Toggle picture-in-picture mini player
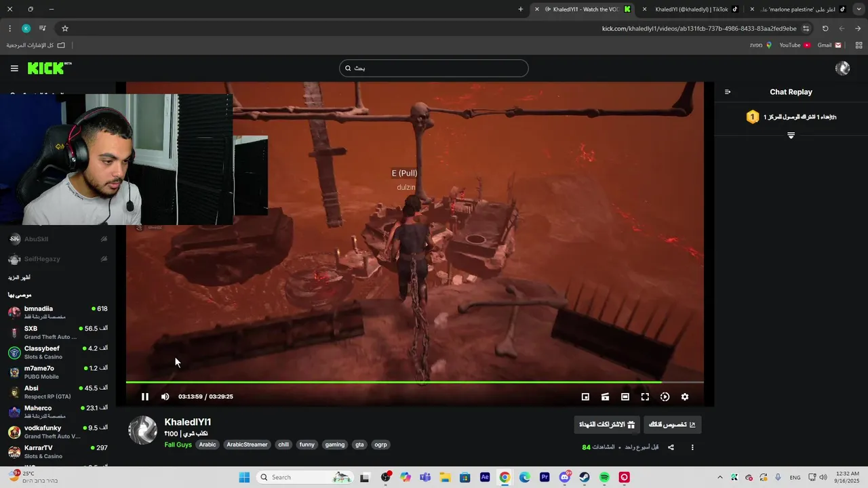 pyautogui.click(x=585, y=396)
